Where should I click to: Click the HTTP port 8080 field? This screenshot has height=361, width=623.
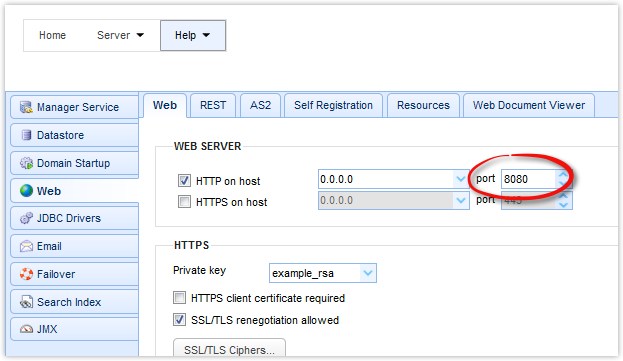[x=528, y=179]
